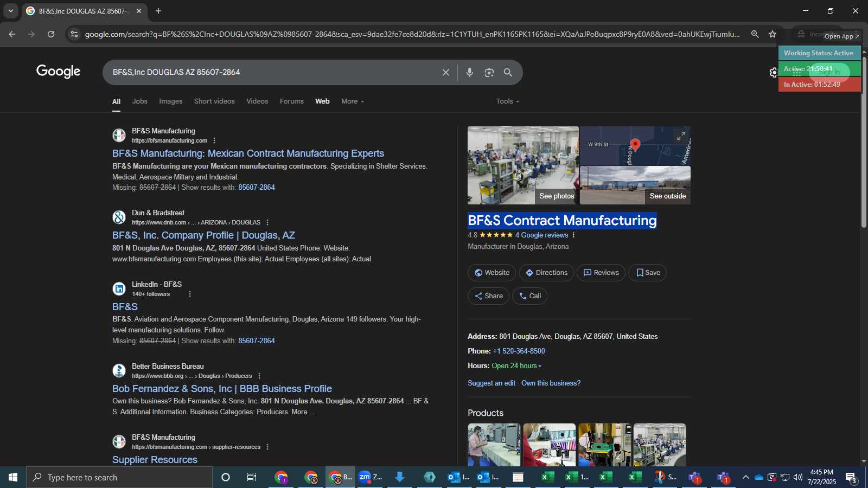Viewport: 868px width, 488px height.
Task: Open notification center in system tray
Action: [851, 478]
